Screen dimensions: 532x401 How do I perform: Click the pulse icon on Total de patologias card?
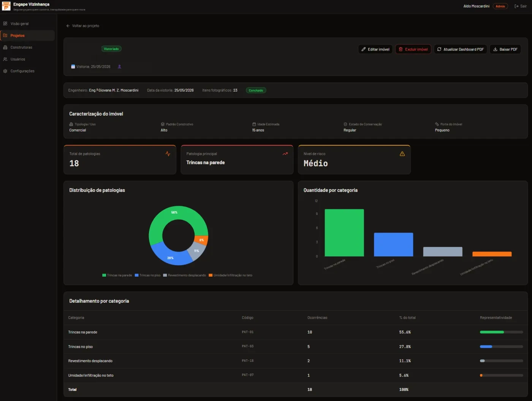[168, 154]
